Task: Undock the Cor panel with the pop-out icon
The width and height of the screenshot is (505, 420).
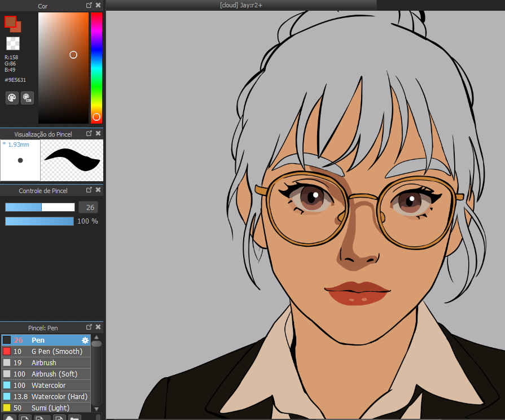Action: pyautogui.click(x=89, y=5)
